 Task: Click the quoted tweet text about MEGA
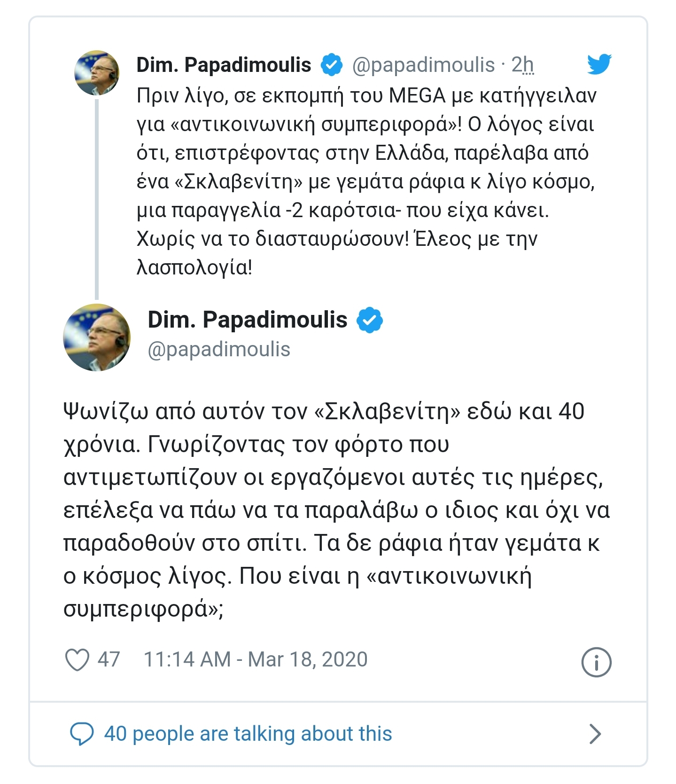tap(366, 181)
